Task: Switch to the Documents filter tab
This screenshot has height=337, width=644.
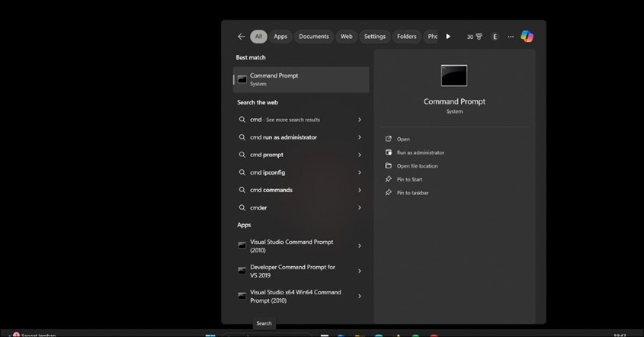Action: 314,37
